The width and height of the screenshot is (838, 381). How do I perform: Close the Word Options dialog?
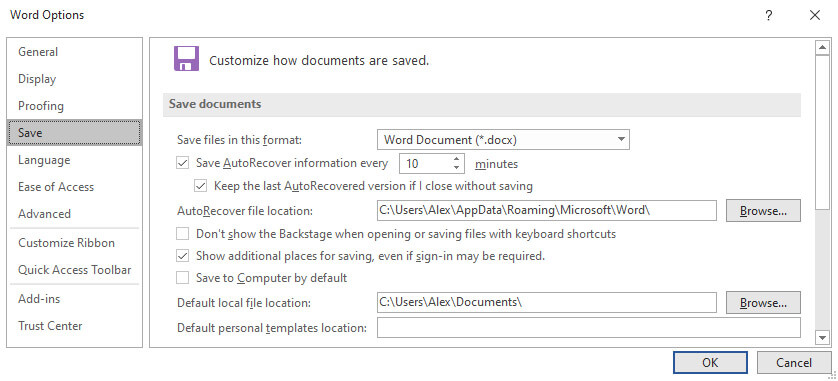click(x=815, y=15)
